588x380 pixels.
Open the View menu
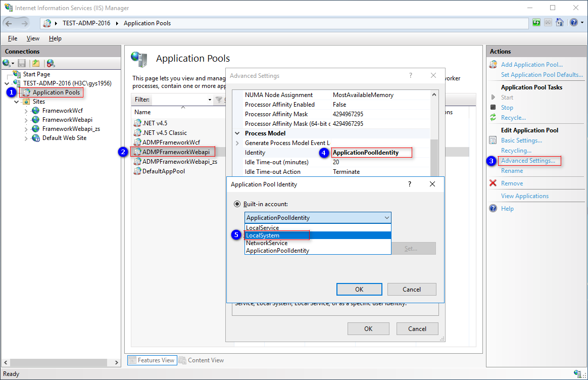pyautogui.click(x=33, y=38)
